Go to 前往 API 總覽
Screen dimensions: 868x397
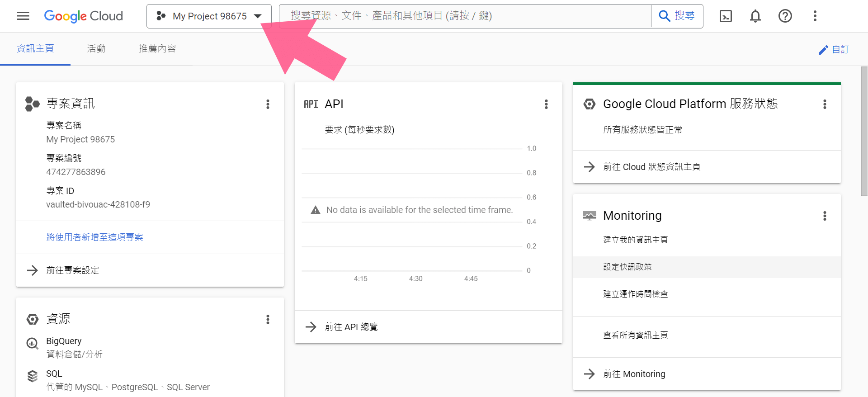(429, 327)
